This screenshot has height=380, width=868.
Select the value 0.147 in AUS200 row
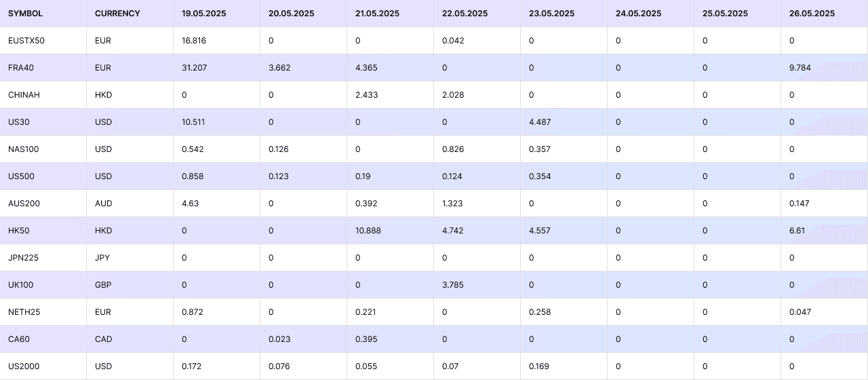[800, 204]
